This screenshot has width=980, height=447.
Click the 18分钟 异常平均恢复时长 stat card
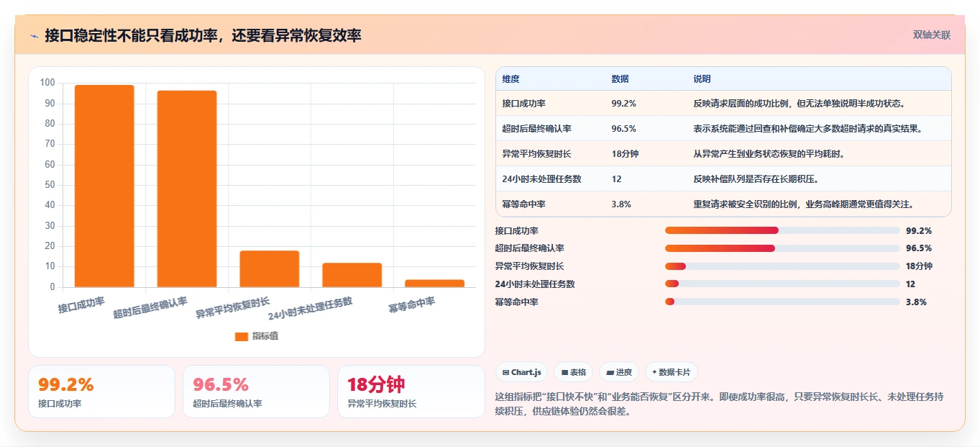click(411, 392)
